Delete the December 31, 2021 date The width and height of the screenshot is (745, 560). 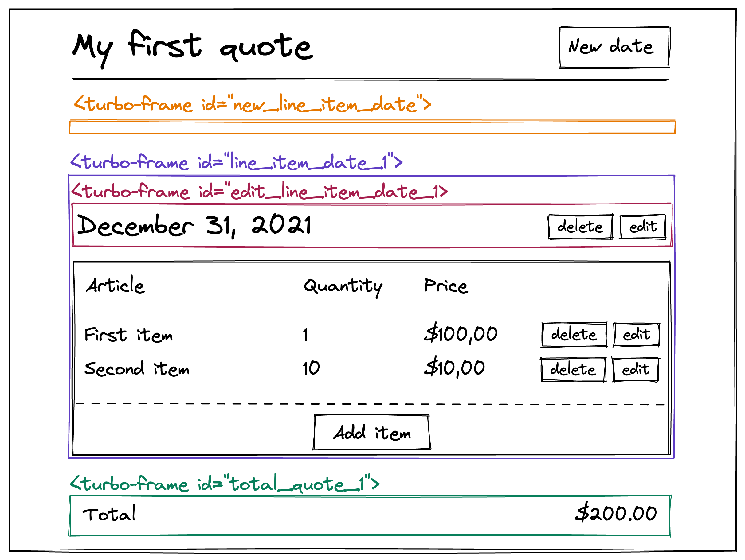tap(580, 227)
